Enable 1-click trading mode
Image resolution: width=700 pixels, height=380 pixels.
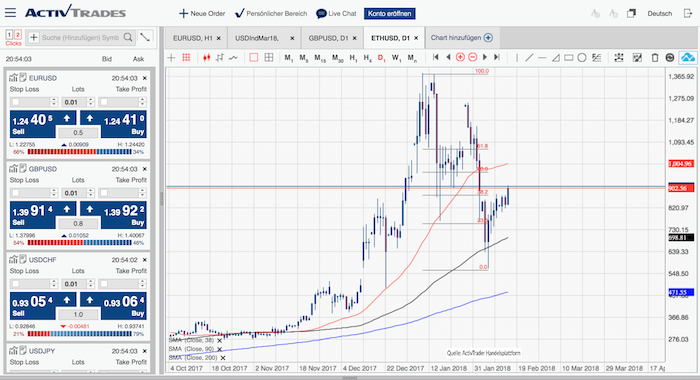(x=9, y=35)
